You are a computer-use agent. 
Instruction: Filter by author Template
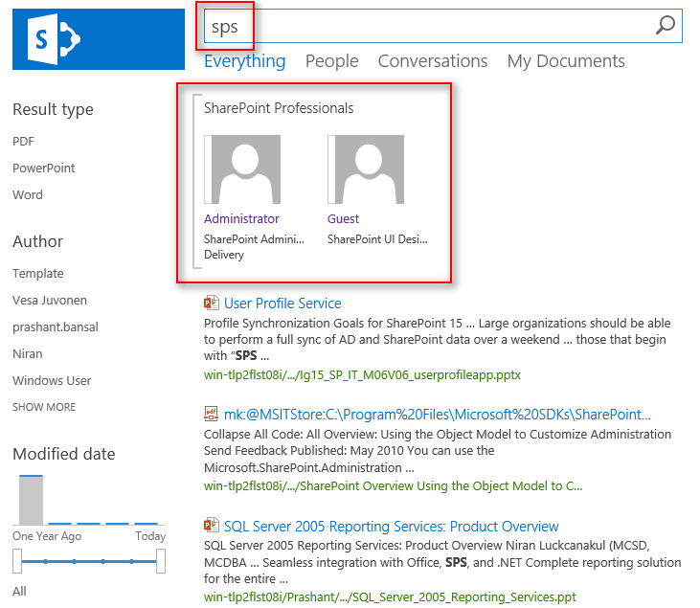[38, 274]
